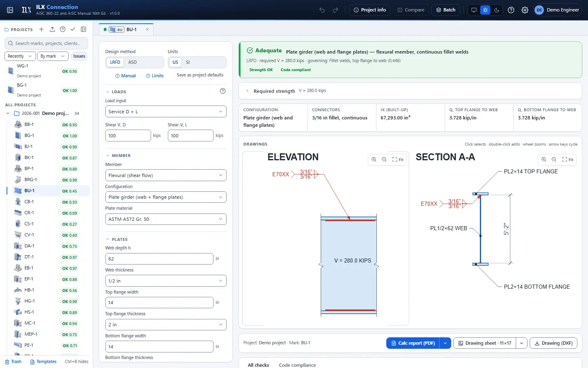Select the LRFD design method
588x368 pixels.
115,62
